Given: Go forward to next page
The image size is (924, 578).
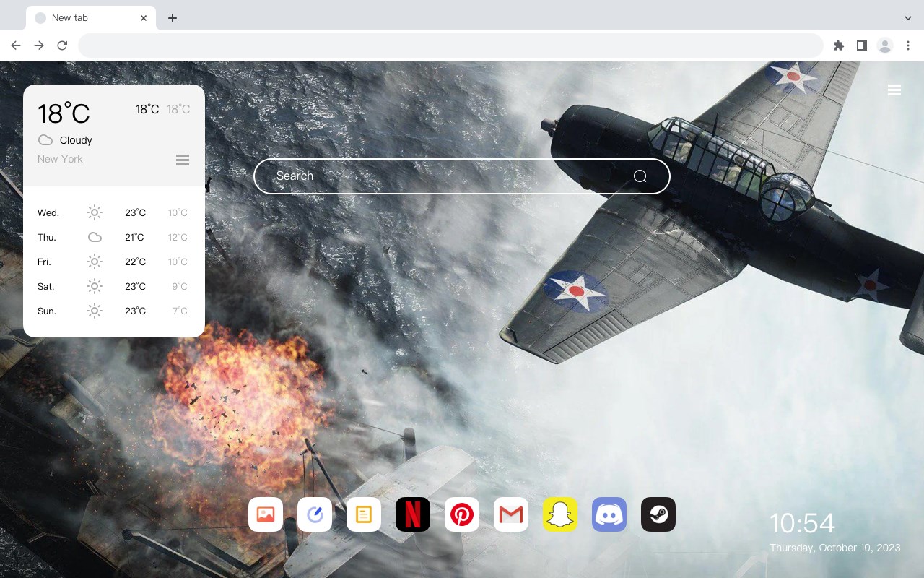Looking at the screenshot, I should click(x=39, y=46).
